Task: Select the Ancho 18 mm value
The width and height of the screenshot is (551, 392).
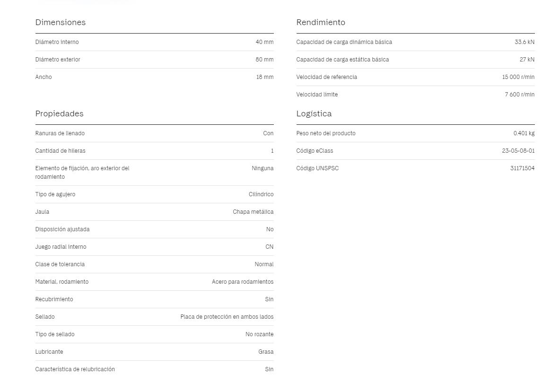Action: click(264, 77)
